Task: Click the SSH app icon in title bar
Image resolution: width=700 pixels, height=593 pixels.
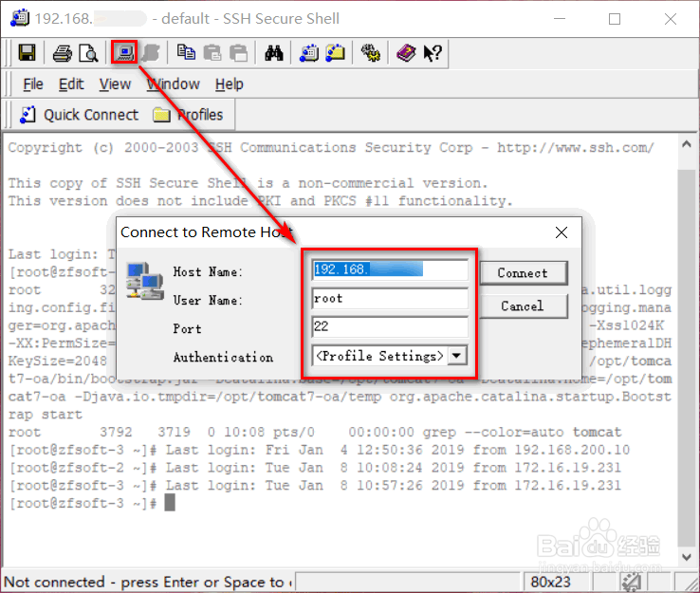Action: 20,18
